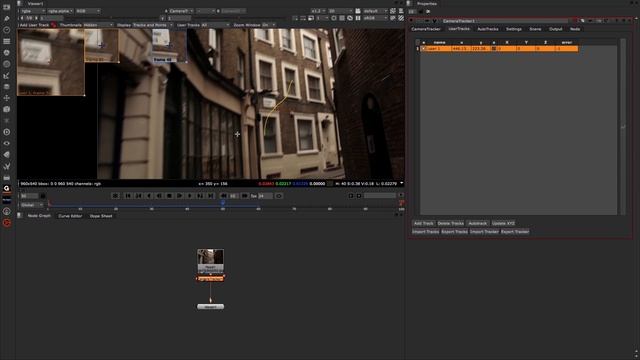Click the viewer gain slider field
This screenshot has width=640, height=360.
[x=53, y=18]
